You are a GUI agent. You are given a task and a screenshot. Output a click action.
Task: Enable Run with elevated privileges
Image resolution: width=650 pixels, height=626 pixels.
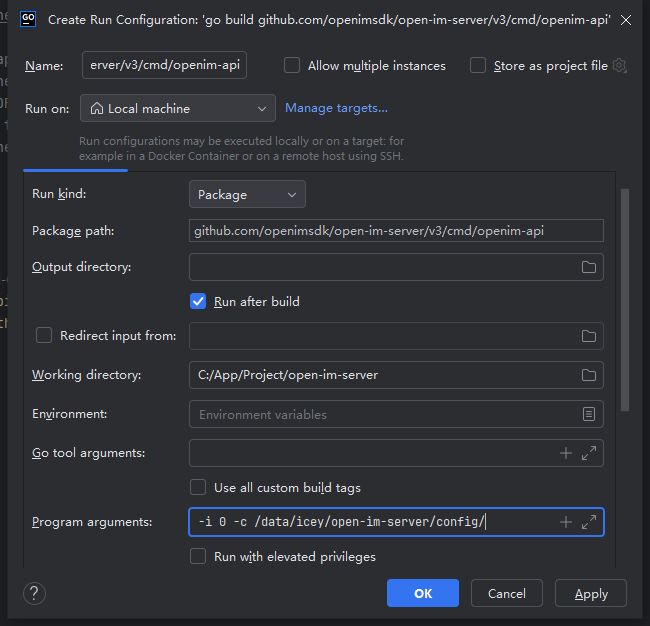click(198, 557)
